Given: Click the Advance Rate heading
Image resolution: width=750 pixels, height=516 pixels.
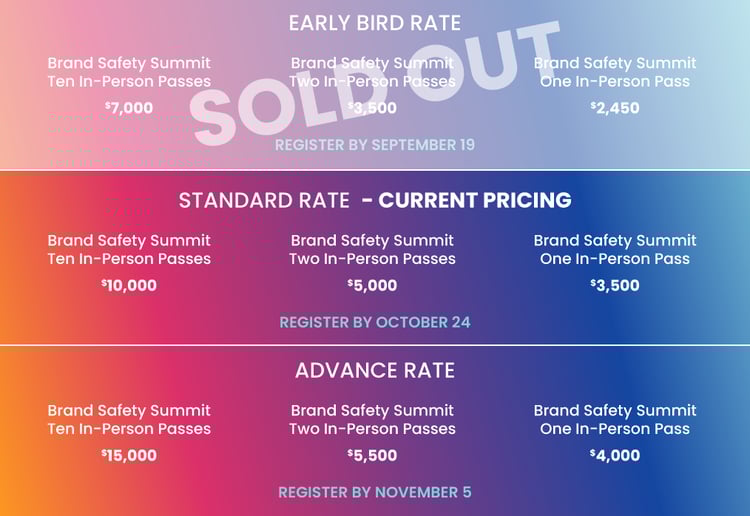Looking at the screenshot, I should (374, 371).
